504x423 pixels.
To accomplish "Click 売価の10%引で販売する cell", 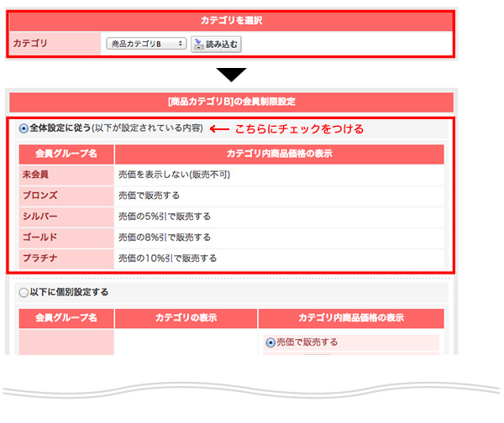I will (280, 258).
